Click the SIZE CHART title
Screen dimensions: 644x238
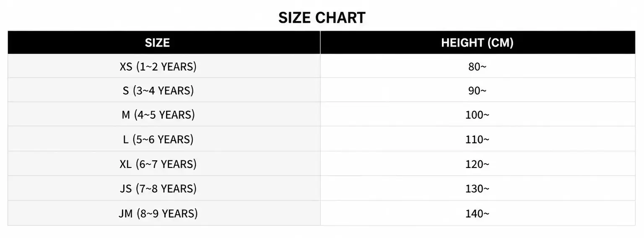[x=322, y=18]
